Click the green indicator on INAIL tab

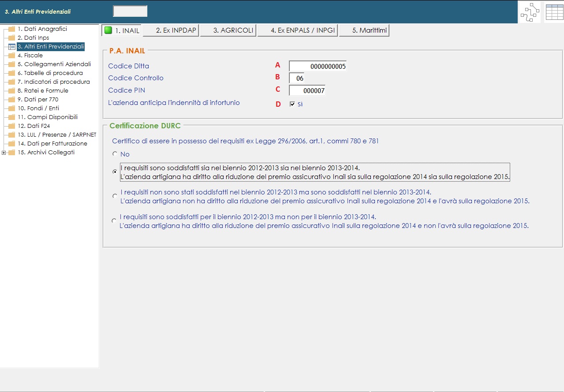click(108, 30)
